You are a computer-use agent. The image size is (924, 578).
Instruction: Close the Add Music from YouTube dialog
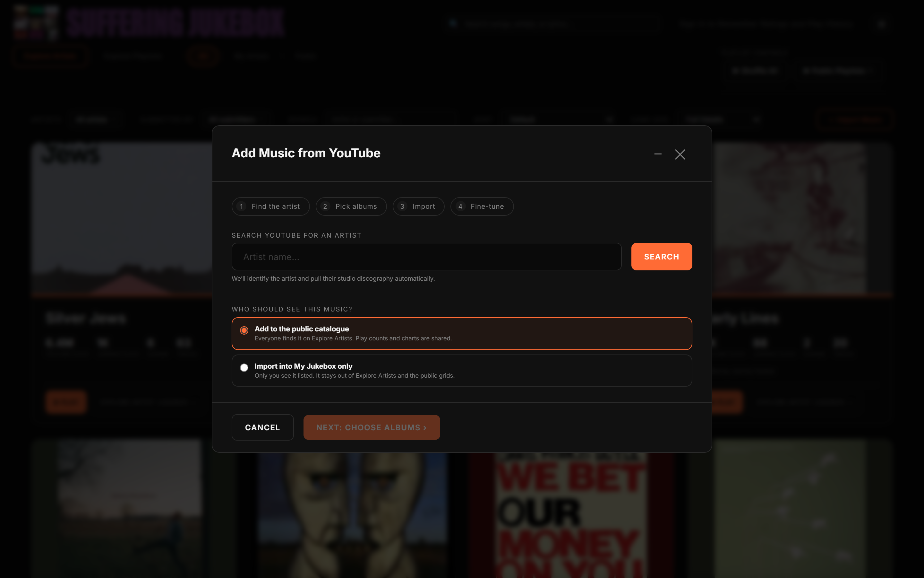pos(680,154)
